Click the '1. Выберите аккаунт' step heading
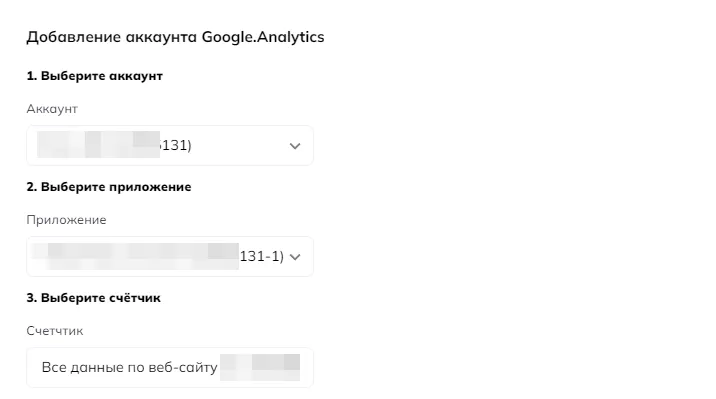This screenshot has height=399, width=716. (x=95, y=76)
